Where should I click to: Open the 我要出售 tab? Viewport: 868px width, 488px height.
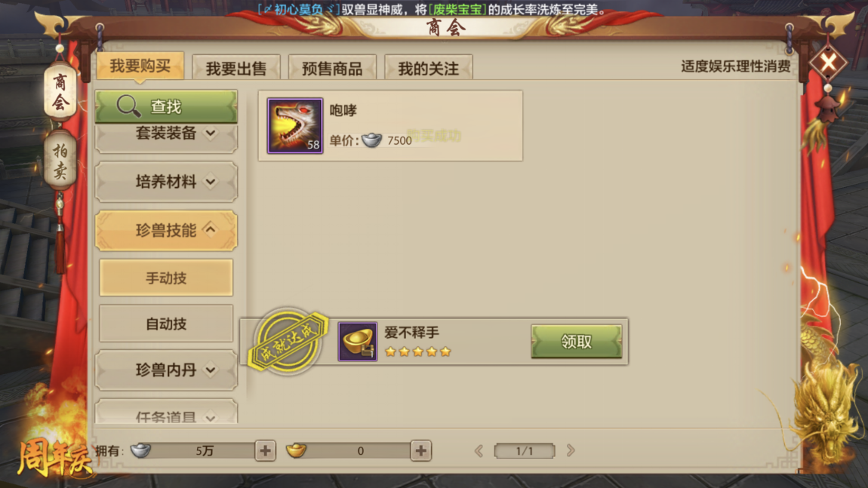[x=236, y=68]
